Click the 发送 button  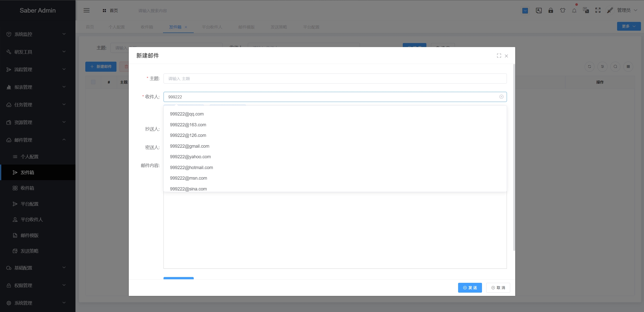470,288
